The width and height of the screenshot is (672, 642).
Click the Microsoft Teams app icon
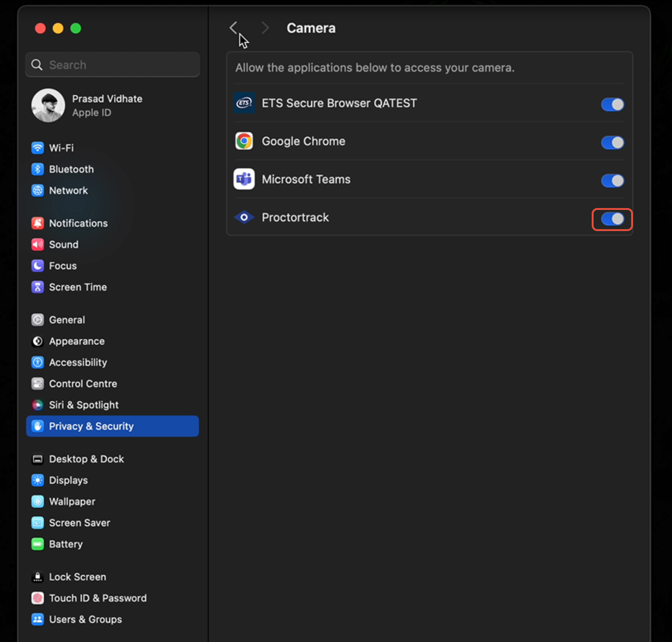coord(244,179)
